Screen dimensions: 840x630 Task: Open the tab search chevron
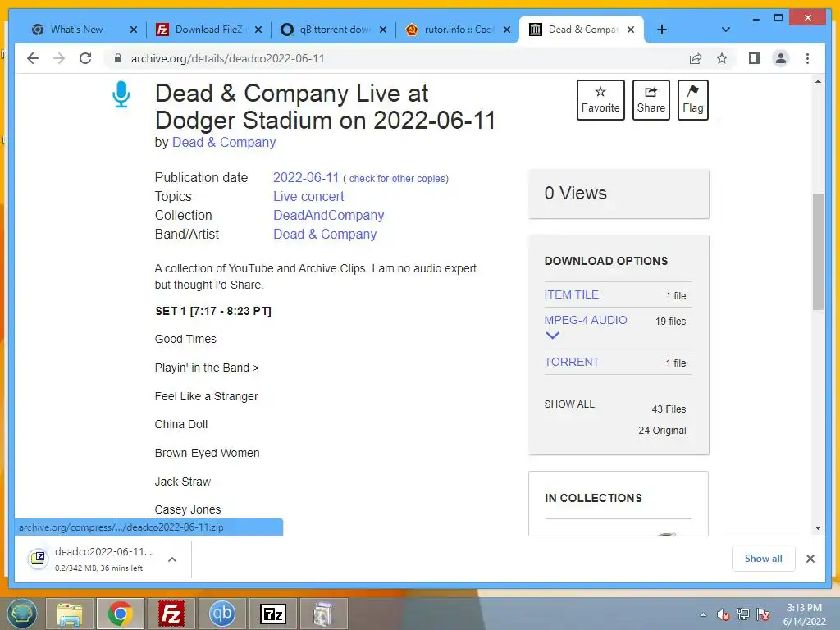click(725, 30)
